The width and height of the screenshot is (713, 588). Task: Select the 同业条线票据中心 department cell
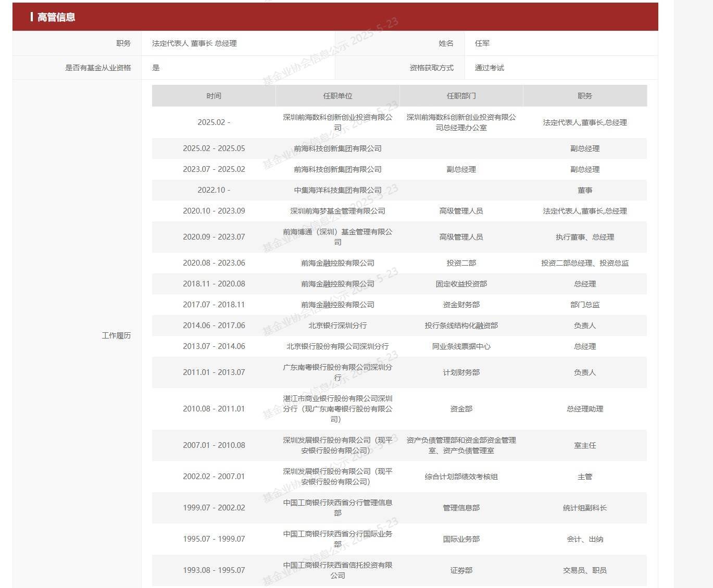[461, 346]
